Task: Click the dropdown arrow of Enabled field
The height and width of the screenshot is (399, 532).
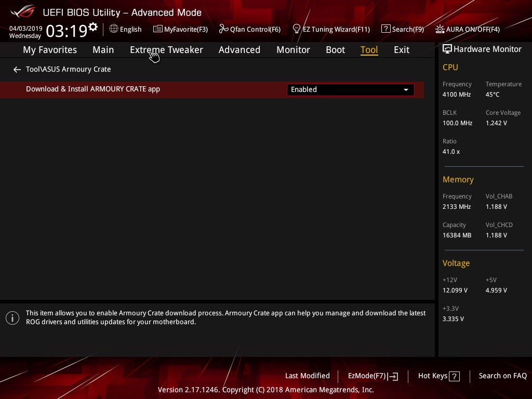Action: pyautogui.click(x=406, y=90)
